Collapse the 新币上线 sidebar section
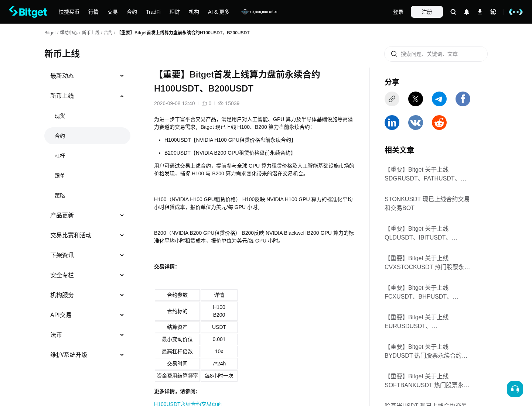Screen dimensions: 532x406 pos(87,96)
